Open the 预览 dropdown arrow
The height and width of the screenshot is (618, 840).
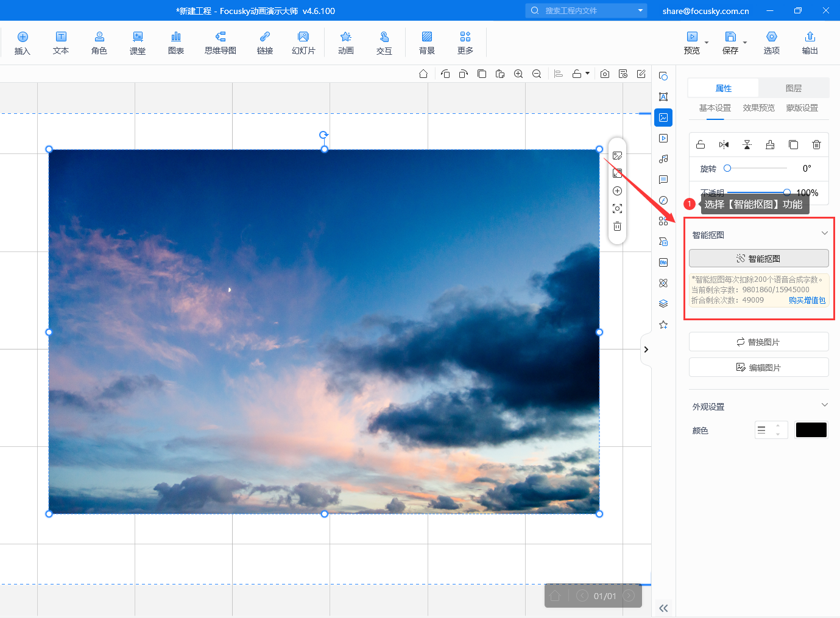(707, 43)
